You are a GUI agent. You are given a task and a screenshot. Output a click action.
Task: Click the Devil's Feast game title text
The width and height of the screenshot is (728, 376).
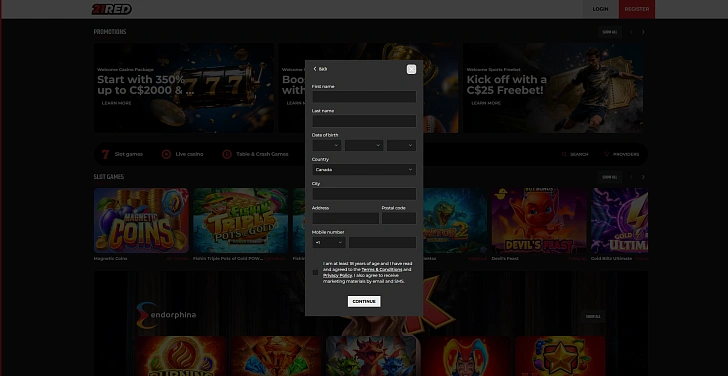[x=505, y=259]
